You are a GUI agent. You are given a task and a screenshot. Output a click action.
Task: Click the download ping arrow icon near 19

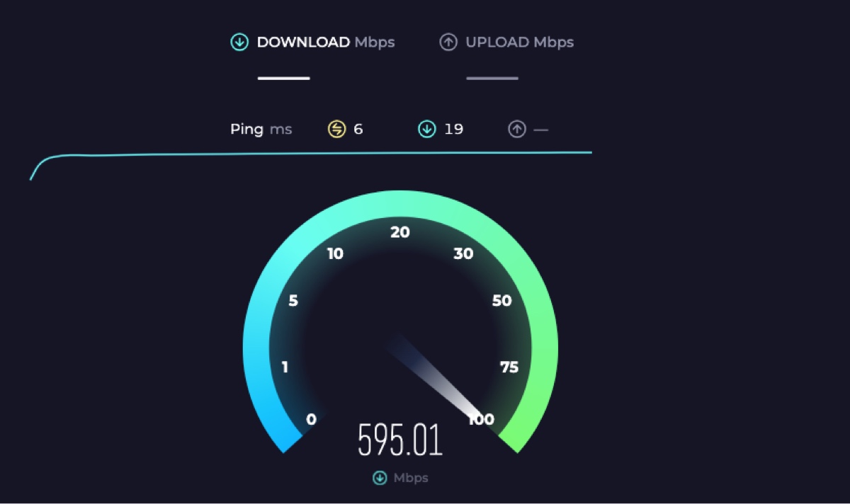[x=426, y=129]
